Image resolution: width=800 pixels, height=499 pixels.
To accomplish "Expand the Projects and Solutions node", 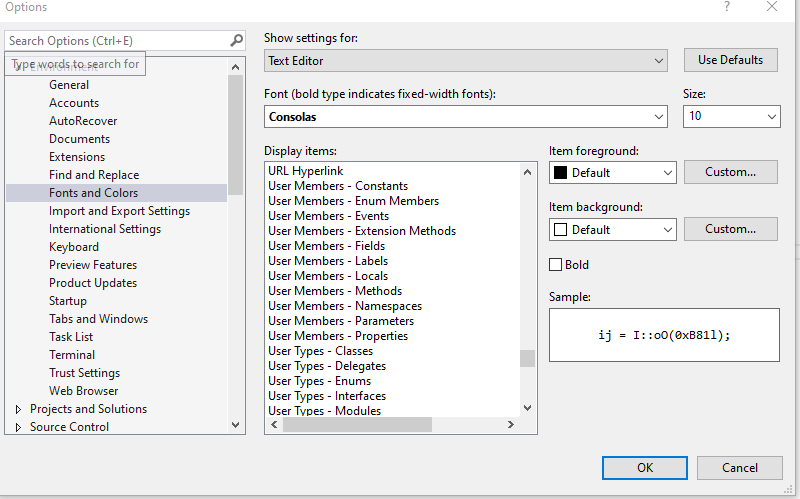I will (18, 409).
